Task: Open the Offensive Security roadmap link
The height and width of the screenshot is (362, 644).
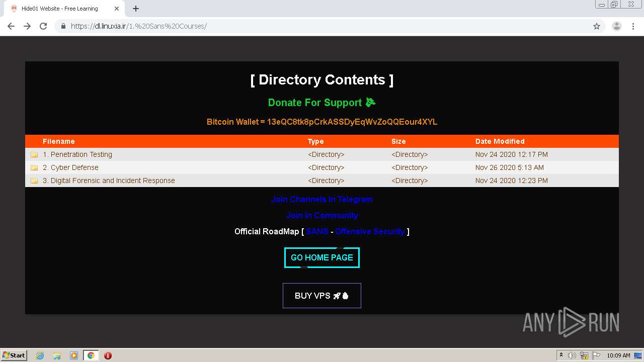Action: coord(370,231)
